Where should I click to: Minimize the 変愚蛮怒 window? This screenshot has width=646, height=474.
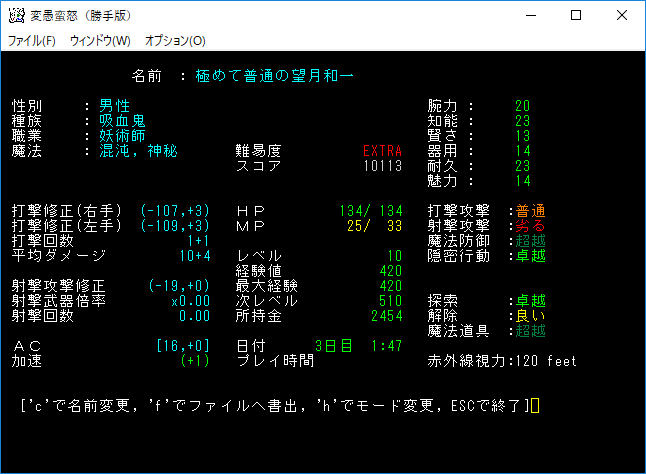click(530, 15)
